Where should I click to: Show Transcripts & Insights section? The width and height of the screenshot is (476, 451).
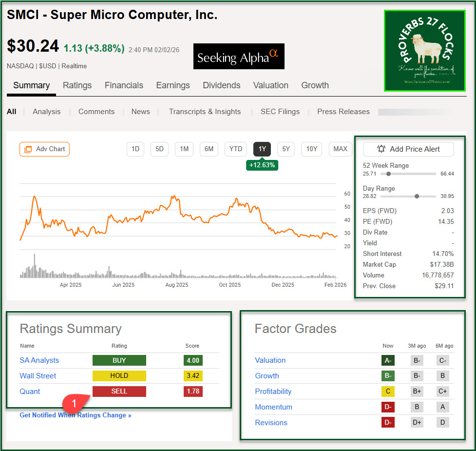(x=205, y=112)
